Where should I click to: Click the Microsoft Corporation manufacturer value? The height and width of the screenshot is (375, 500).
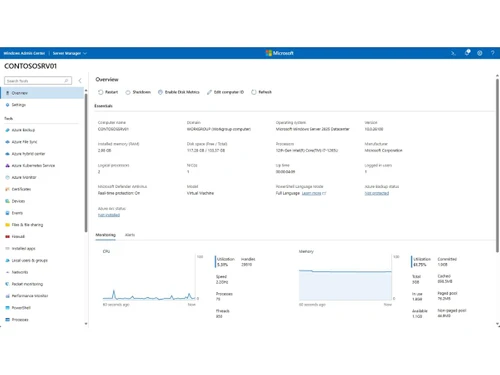[x=383, y=150]
